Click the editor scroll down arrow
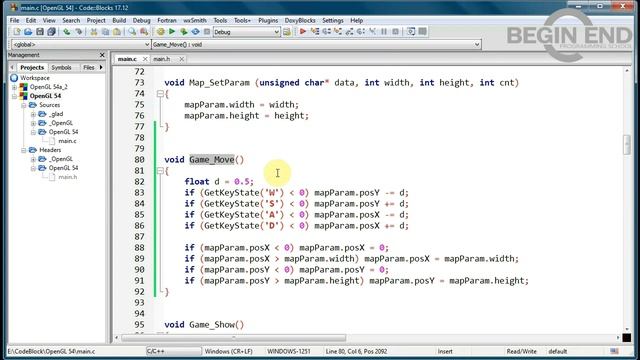This screenshot has height=360, width=640. coord(627,329)
